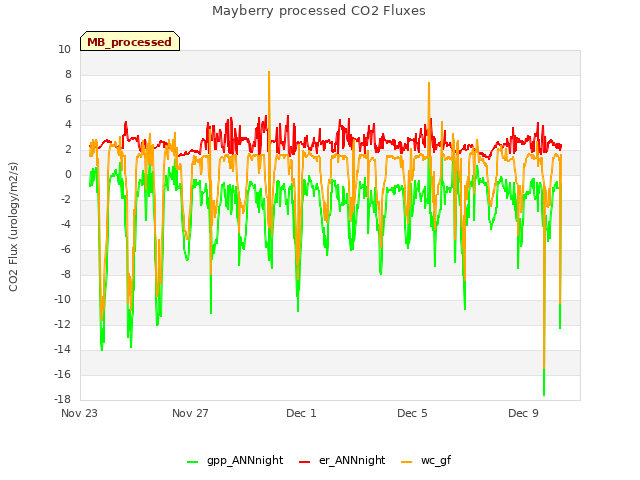640x480 pixels.
Task: Click the Nov 23 x-axis label
Action: pos(79,413)
